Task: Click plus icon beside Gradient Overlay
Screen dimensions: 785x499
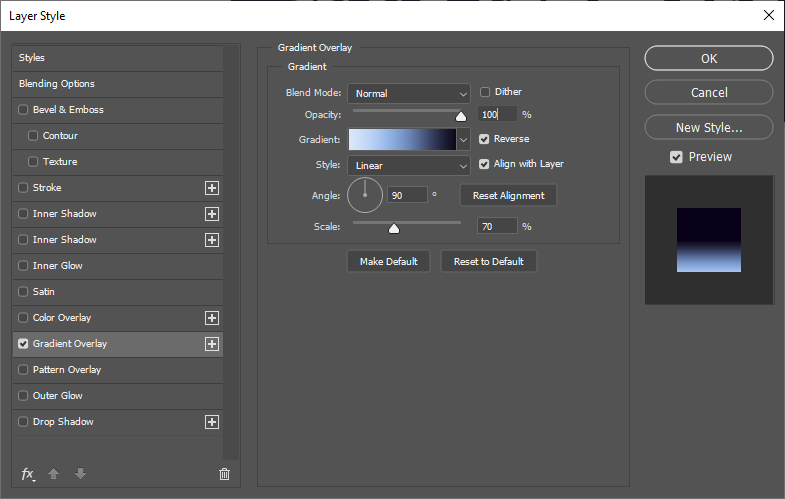Action: 211,344
